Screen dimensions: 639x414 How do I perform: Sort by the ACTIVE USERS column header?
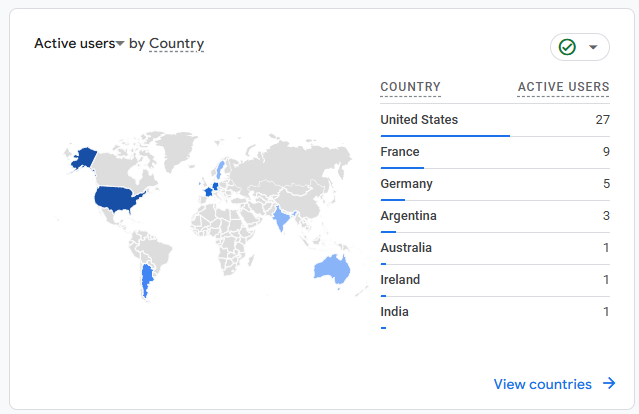point(563,87)
